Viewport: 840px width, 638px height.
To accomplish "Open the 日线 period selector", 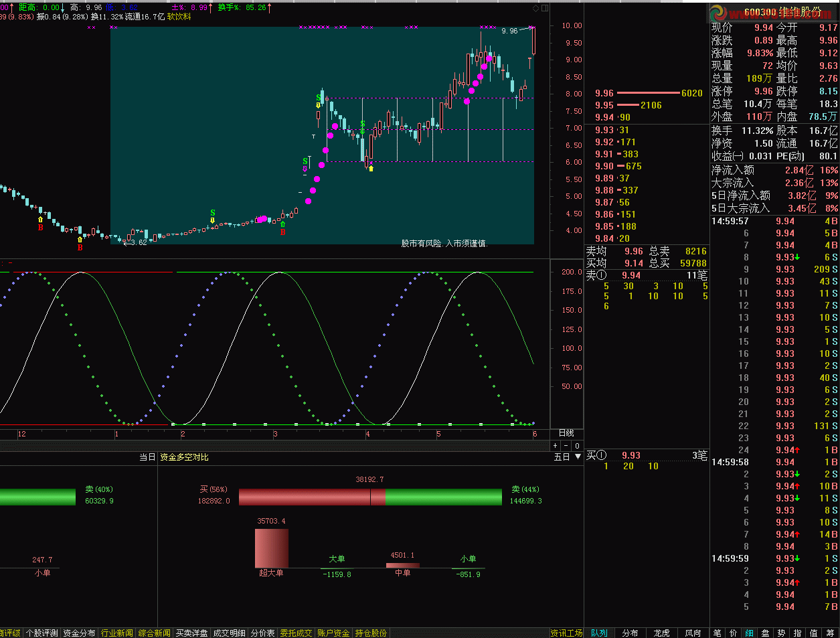I will pyautogui.click(x=566, y=433).
